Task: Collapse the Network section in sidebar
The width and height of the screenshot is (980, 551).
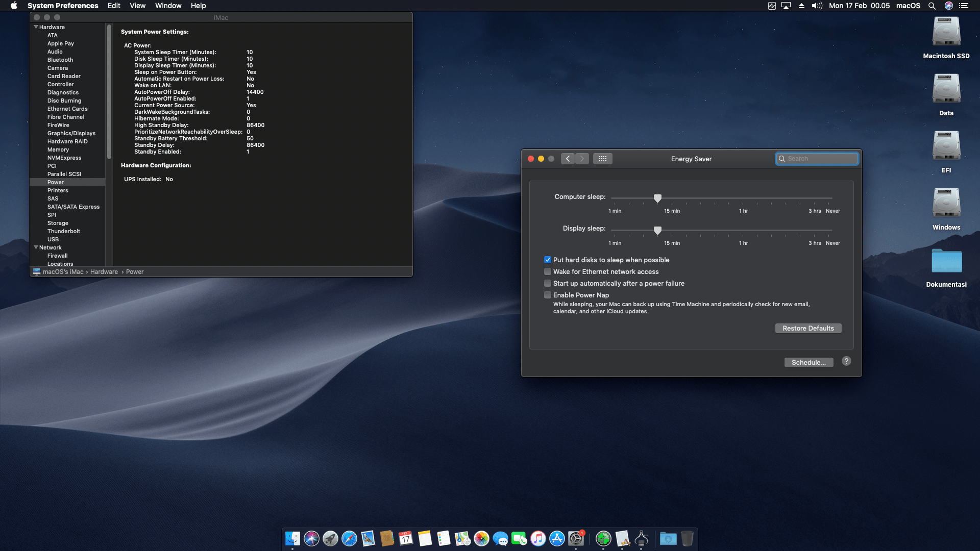Action: [x=36, y=247]
